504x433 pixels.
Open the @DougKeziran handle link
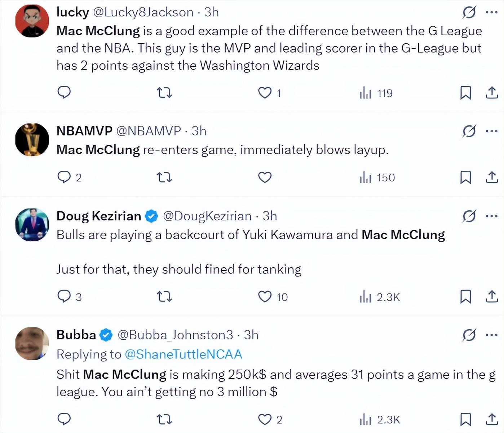coord(207,216)
